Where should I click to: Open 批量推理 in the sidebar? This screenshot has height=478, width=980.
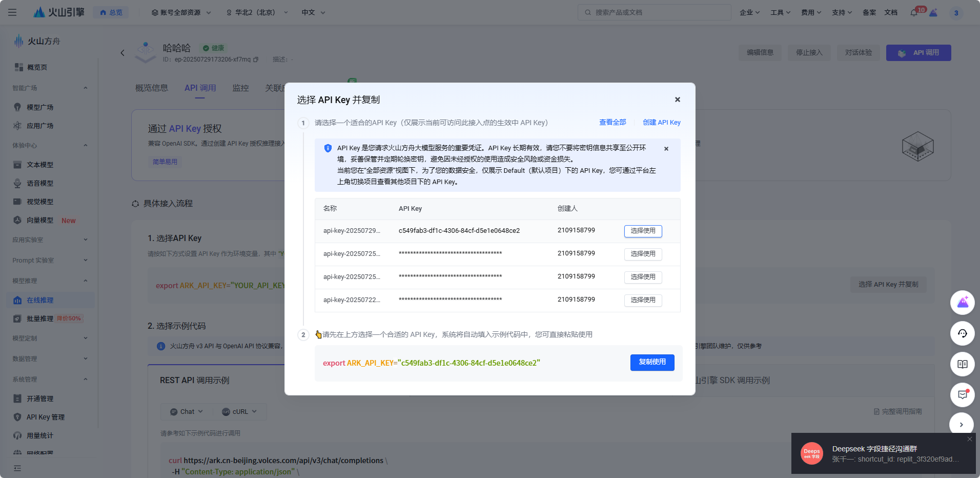click(40, 318)
